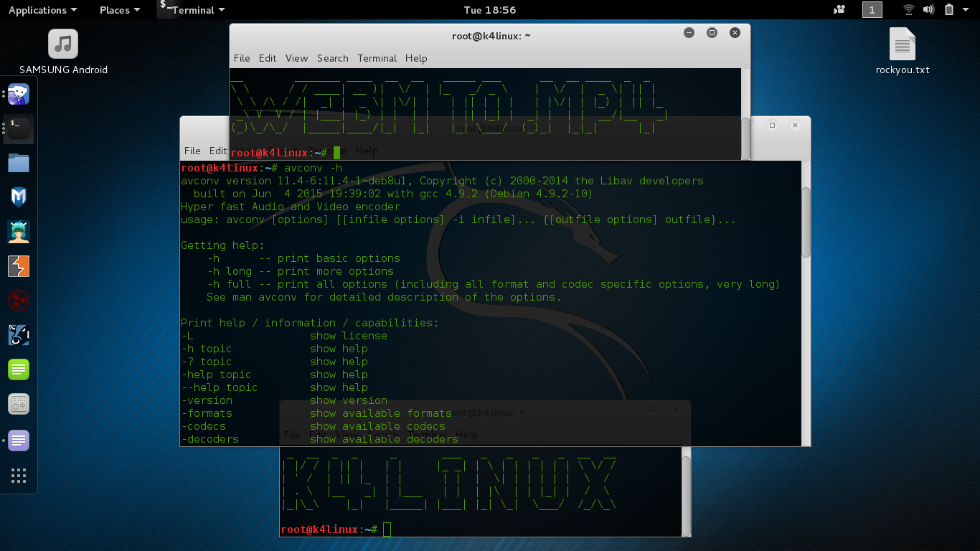The height and width of the screenshot is (551, 980).
Task: Open Edit menu of the middle terminal window
Action: coord(218,151)
